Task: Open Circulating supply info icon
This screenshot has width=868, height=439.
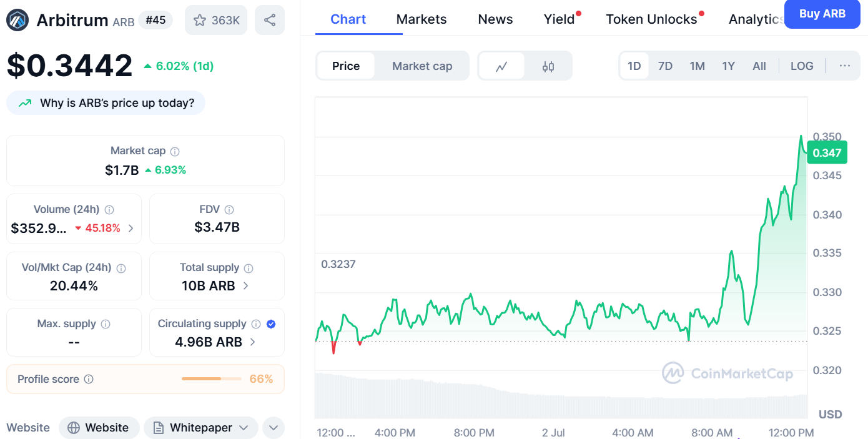Action: pyautogui.click(x=256, y=324)
